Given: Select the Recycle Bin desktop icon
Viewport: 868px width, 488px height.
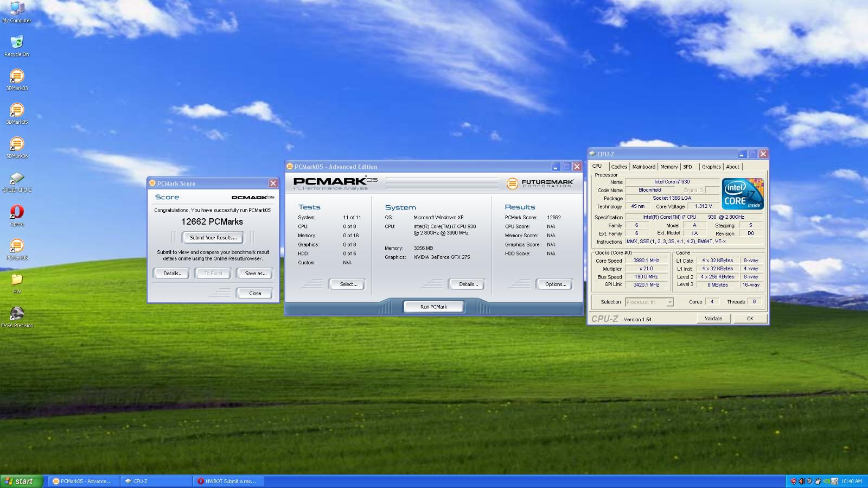Looking at the screenshot, I should point(17,46).
